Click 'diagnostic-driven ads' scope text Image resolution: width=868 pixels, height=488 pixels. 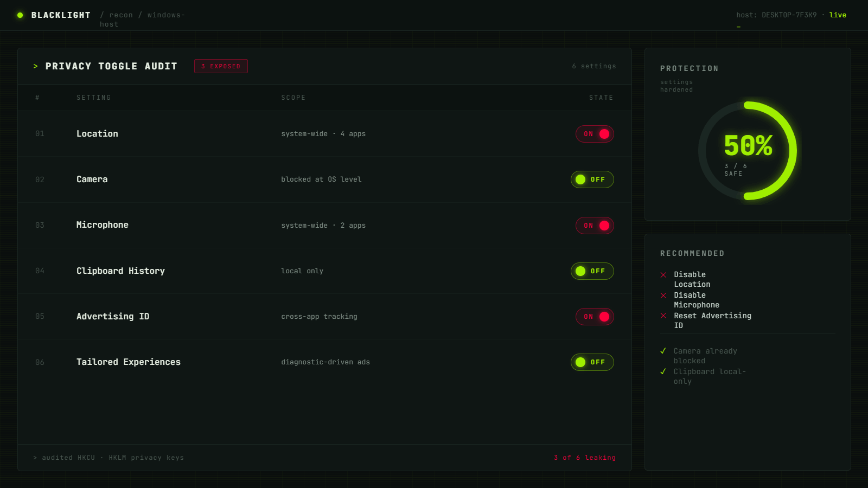point(325,362)
